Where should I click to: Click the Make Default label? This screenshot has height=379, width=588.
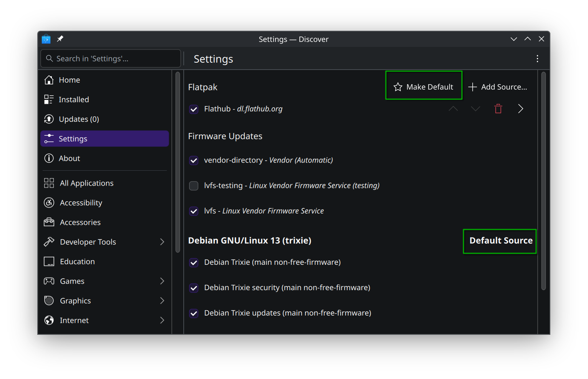click(430, 87)
